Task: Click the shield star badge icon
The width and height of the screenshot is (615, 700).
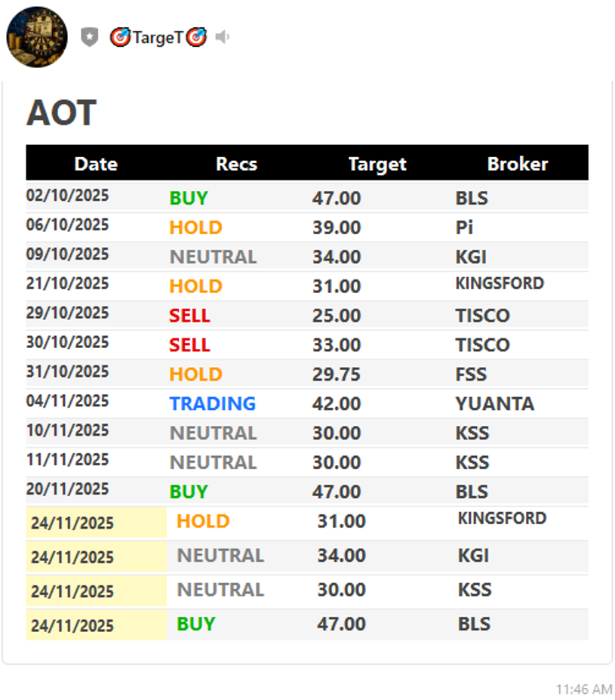Action: tap(90, 37)
